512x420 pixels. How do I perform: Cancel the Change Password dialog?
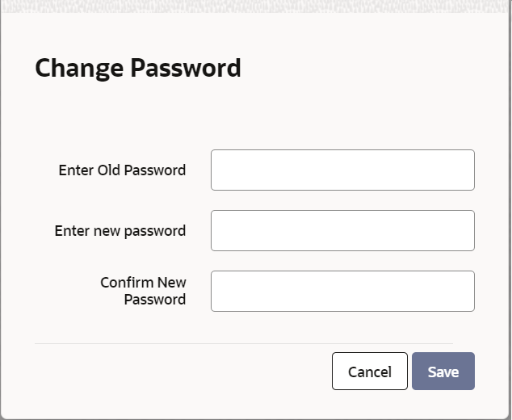coord(369,372)
